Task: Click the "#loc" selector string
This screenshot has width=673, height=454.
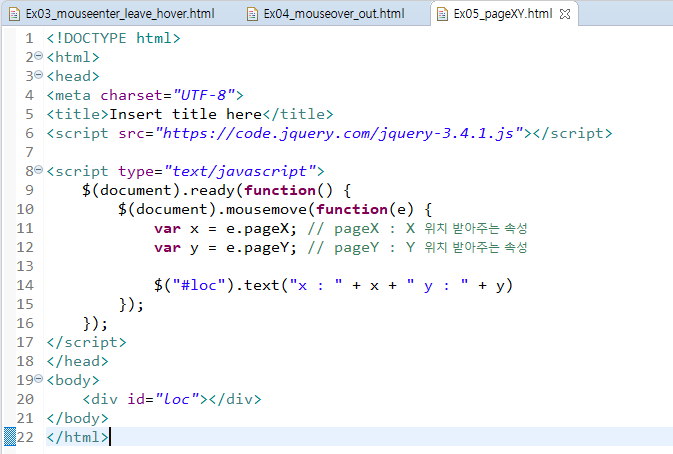Action: (199, 285)
